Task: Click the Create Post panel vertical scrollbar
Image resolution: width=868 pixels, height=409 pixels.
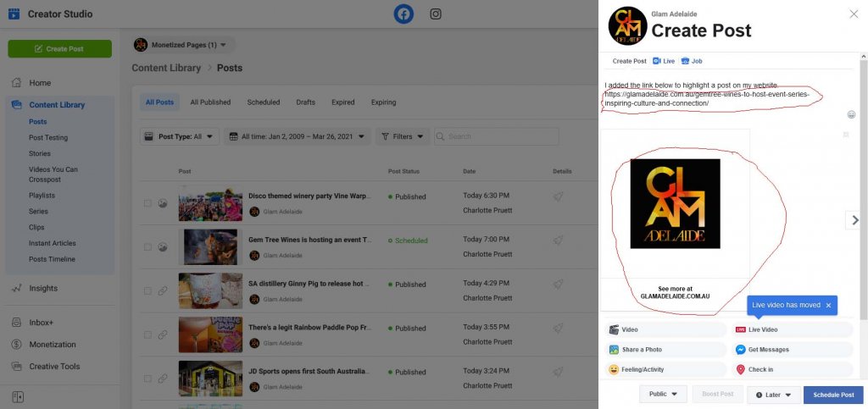Action: click(864, 190)
